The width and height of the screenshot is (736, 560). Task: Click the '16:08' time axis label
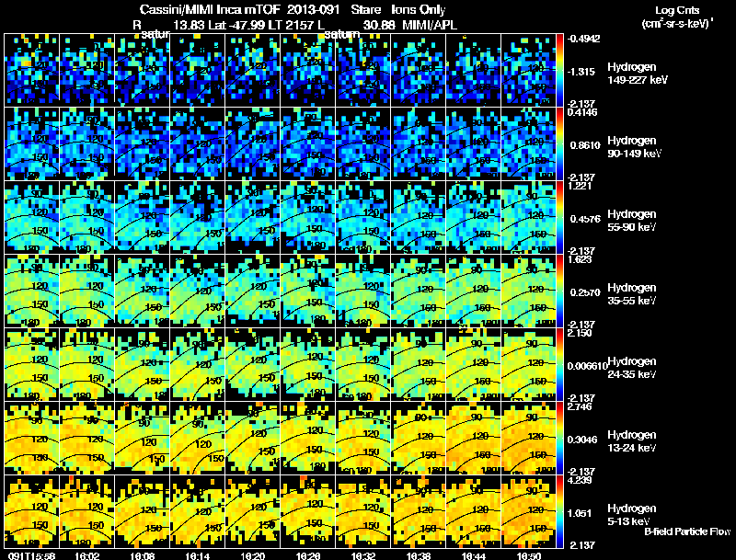click(x=143, y=556)
